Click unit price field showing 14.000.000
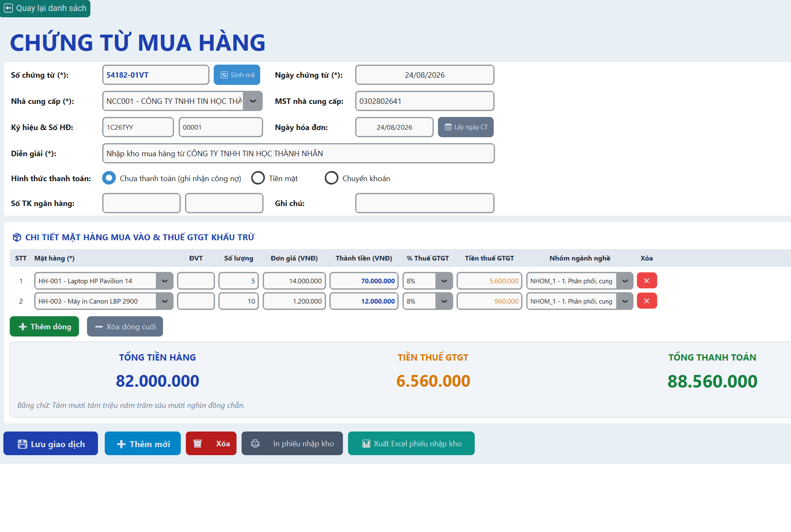791x532 pixels. tap(294, 281)
